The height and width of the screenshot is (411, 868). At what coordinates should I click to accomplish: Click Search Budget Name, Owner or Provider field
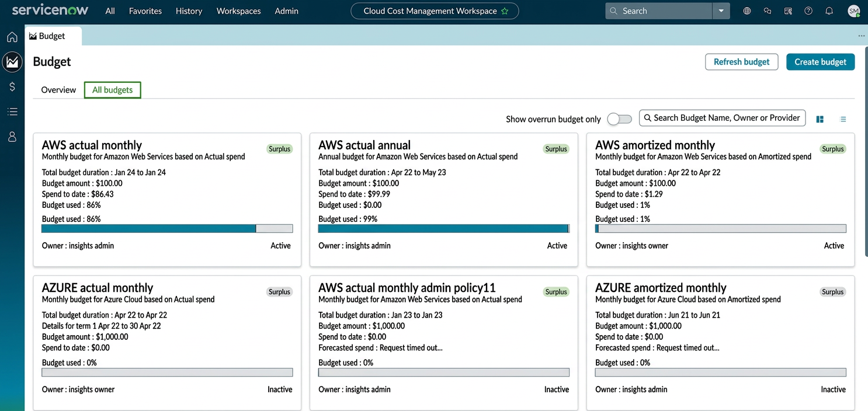point(723,118)
